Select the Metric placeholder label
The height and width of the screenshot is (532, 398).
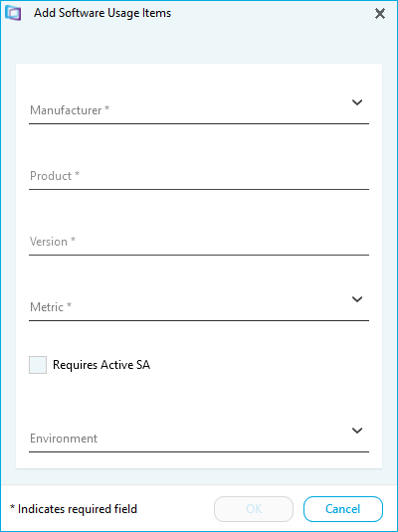pos(51,306)
